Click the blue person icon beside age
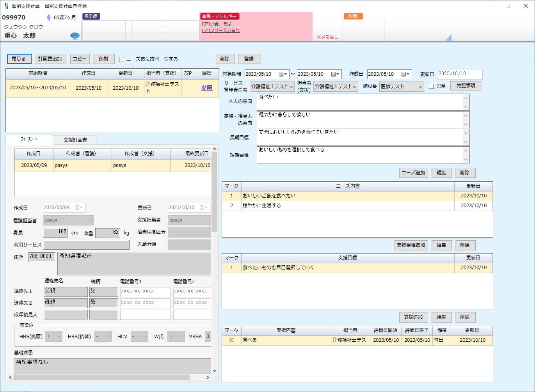This screenshot has width=535, height=392. (49, 18)
